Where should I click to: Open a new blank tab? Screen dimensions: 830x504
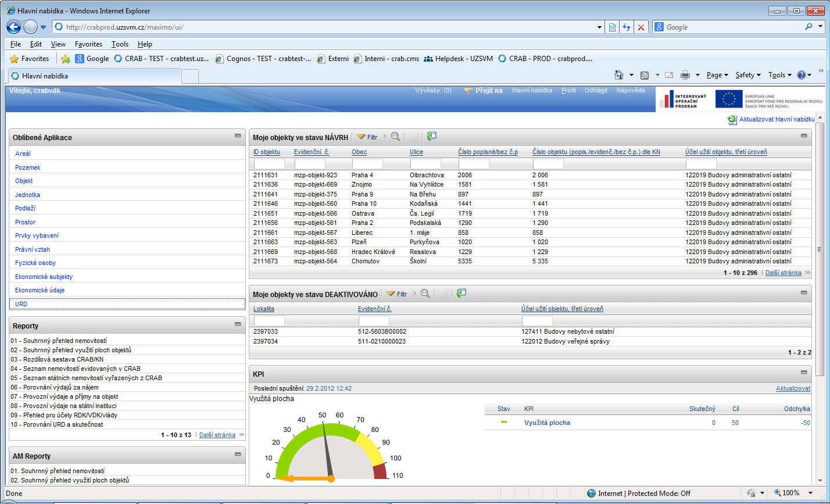pyautogui.click(x=190, y=76)
